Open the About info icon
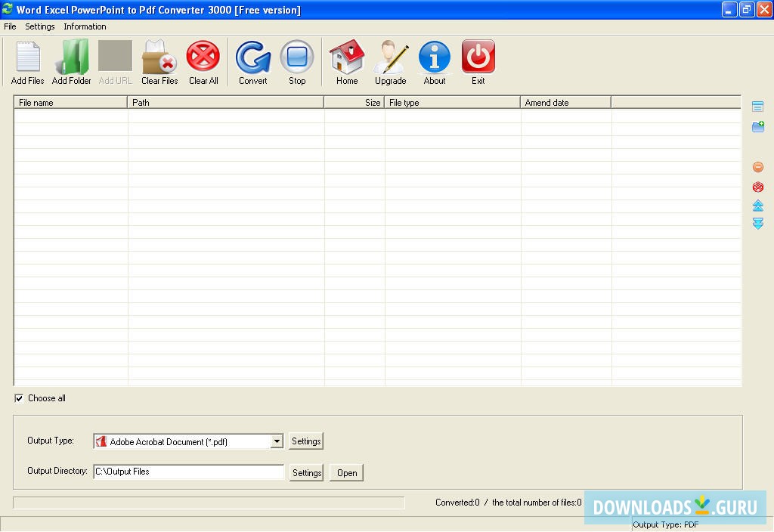Image resolution: width=774 pixels, height=532 pixels. [435, 56]
